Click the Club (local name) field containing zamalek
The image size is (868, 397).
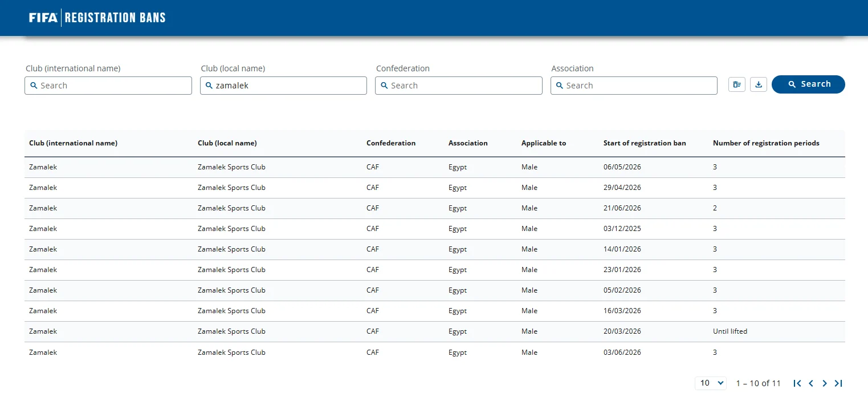(283, 86)
